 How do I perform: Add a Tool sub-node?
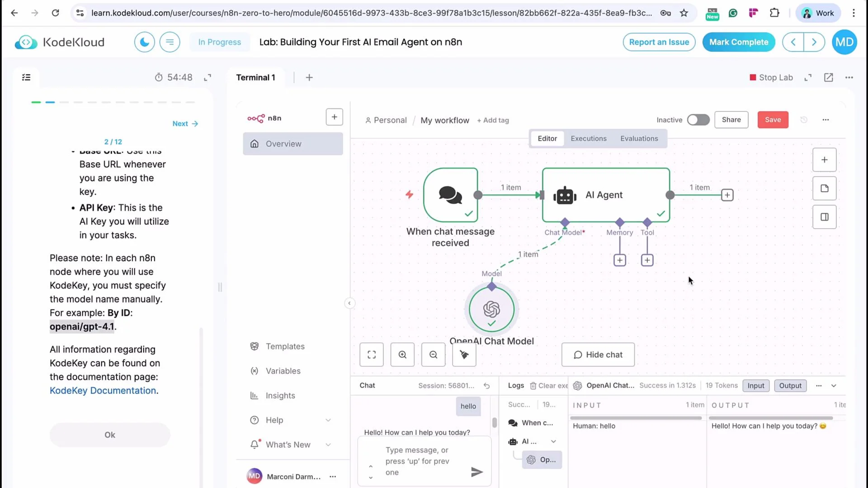647,260
